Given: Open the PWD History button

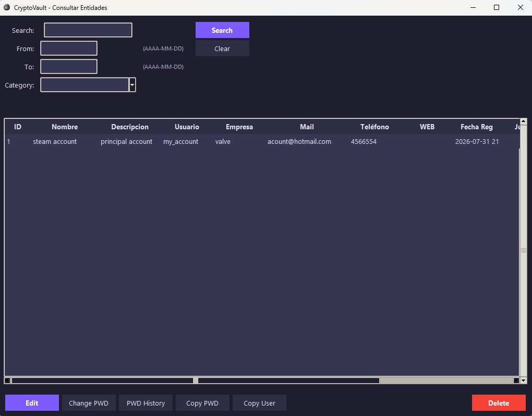Looking at the screenshot, I should [146, 403].
